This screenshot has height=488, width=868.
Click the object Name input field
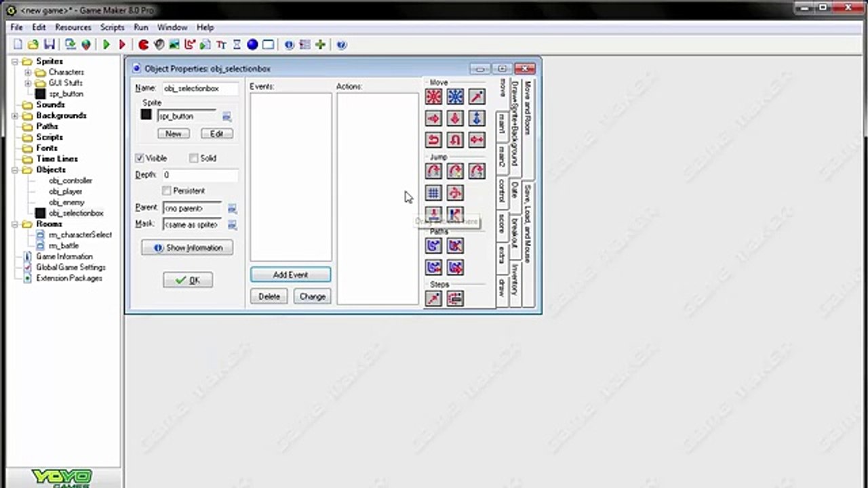click(x=200, y=89)
